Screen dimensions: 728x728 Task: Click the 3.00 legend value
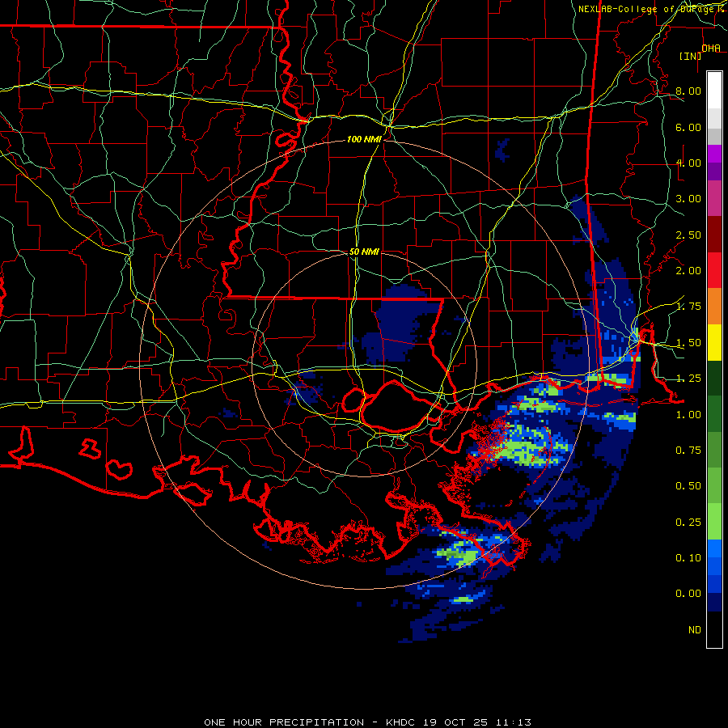click(688, 199)
